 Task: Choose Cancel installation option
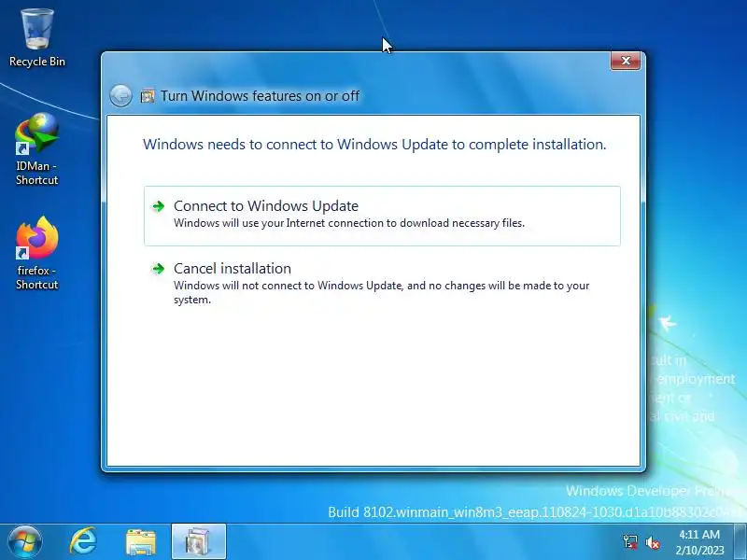382,283
